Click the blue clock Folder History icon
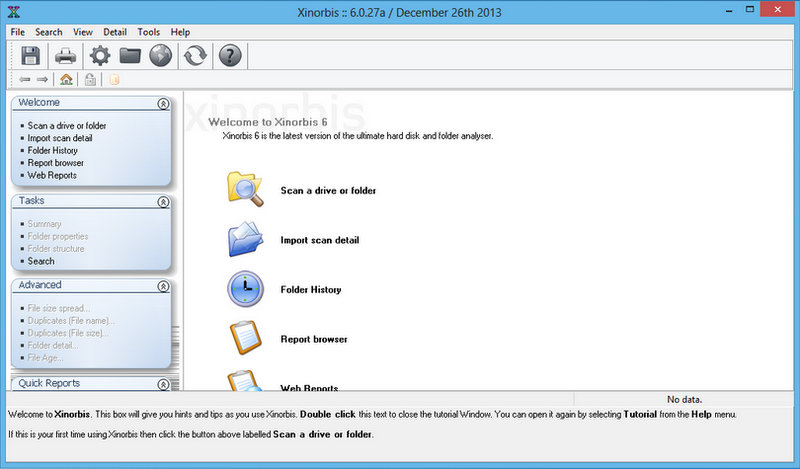Screen dimensions: 800x469 pyautogui.click(x=245, y=289)
